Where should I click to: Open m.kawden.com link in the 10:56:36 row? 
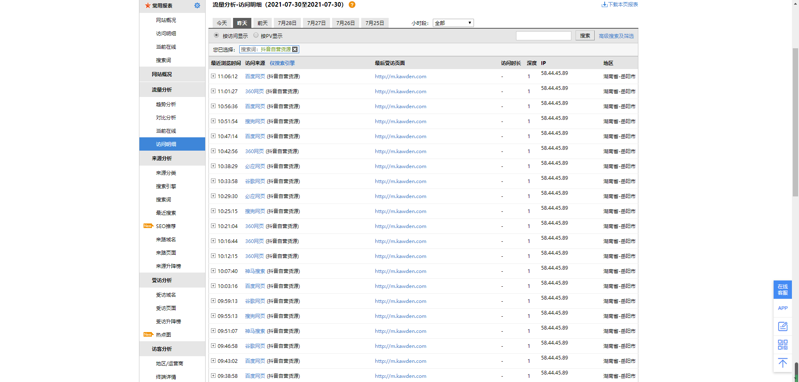(x=400, y=106)
